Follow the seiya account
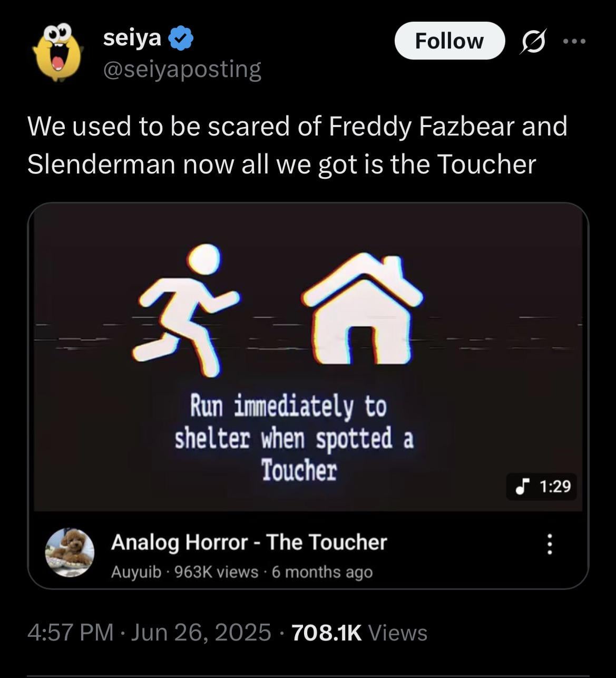This screenshot has width=616, height=678. 449,41
